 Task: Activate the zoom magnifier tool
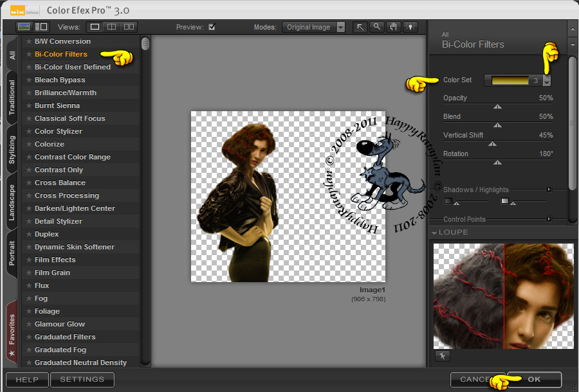(x=376, y=27)
